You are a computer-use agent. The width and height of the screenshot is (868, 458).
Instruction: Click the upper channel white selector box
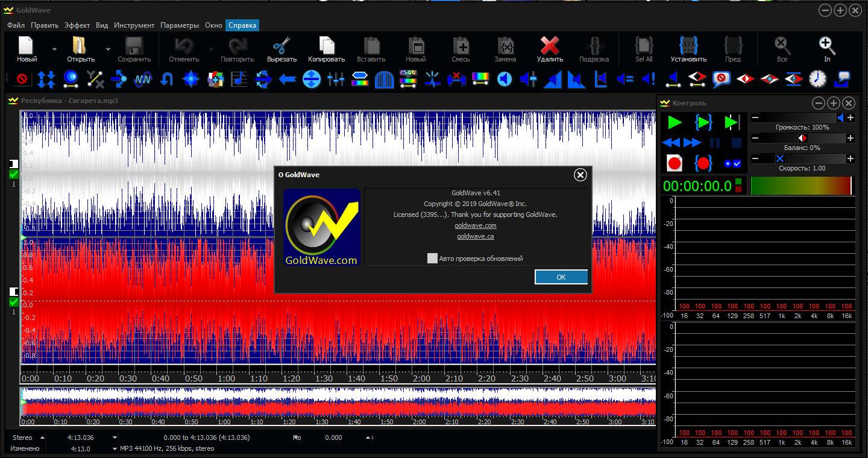click(x=14, y=164)
